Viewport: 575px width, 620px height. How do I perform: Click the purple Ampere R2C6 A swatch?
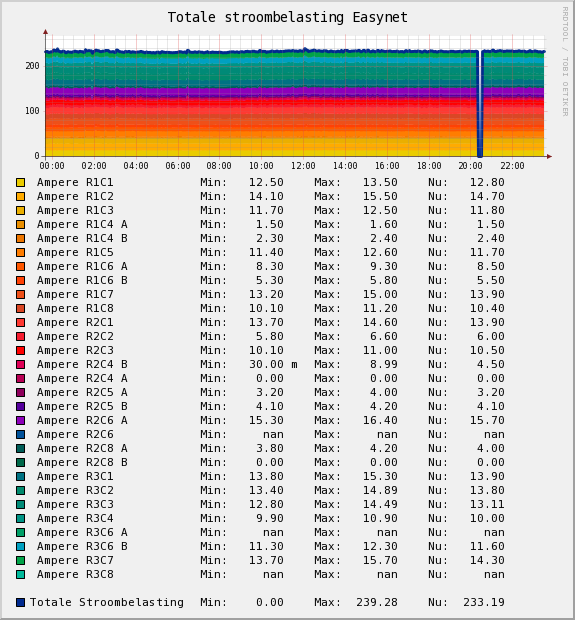click(21, 420)
